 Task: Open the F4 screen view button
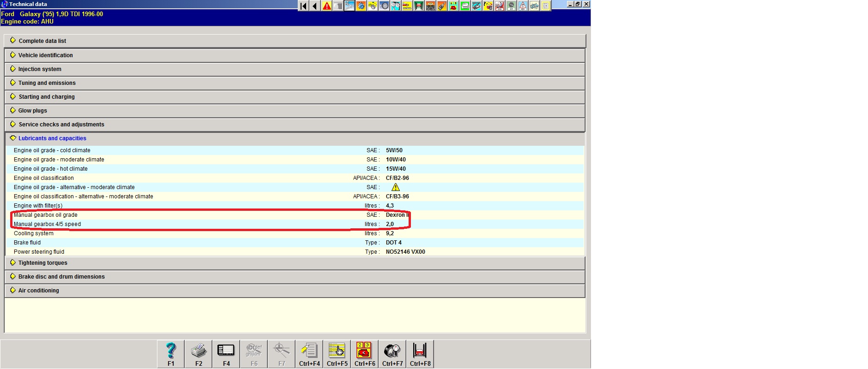point(226,354)
